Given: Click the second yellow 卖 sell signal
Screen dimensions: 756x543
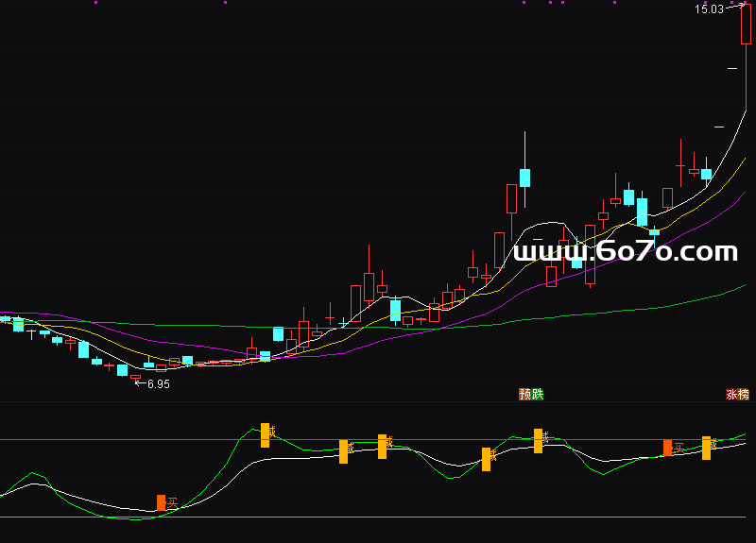Looking at the screenshot, I should click(x=343, y=451).
